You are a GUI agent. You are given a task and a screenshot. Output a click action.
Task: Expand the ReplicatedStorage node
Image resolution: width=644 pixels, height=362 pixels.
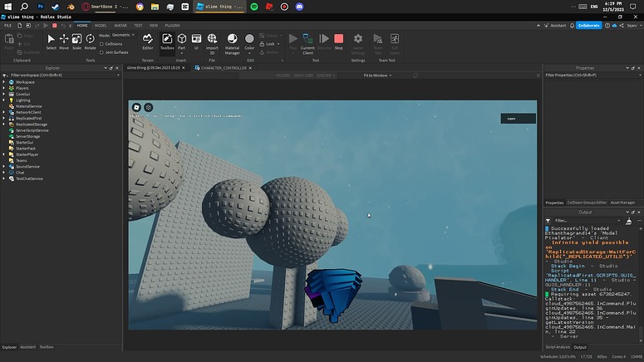(4, 124)
